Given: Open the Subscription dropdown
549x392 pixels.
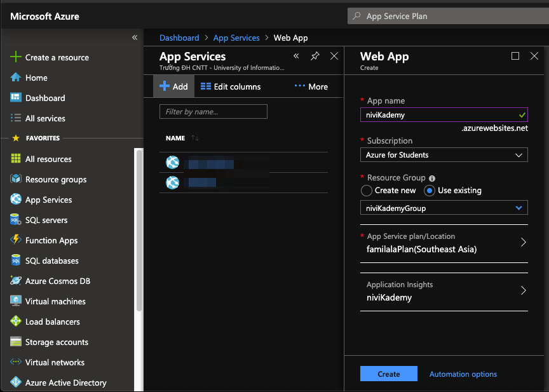Looking at the screenshot, I should pyautogui.click(x=444, y=154).
